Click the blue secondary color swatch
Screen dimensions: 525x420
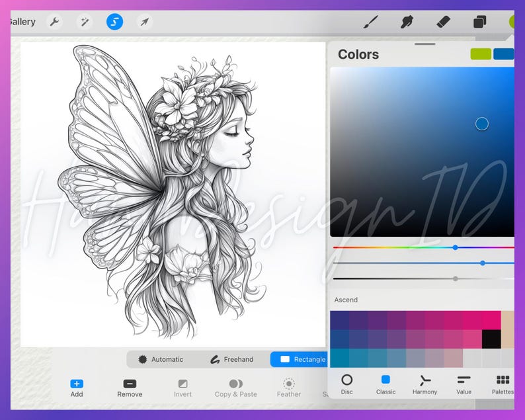504,54
